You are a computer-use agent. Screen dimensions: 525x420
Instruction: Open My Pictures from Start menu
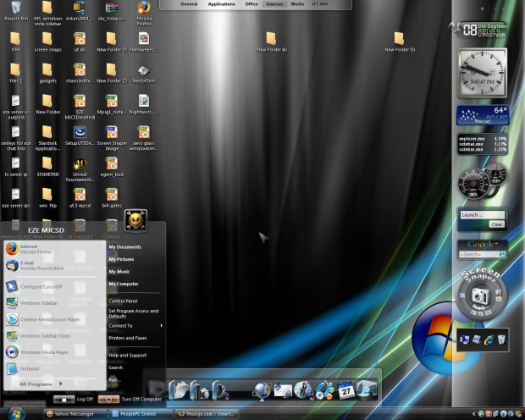pos(121,259)
